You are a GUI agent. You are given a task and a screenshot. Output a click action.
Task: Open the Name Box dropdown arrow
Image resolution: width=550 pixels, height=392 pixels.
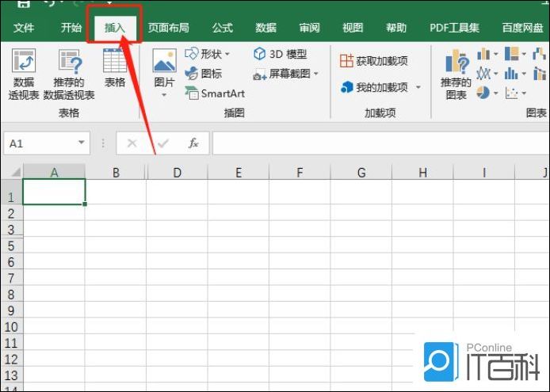(82, 143)
